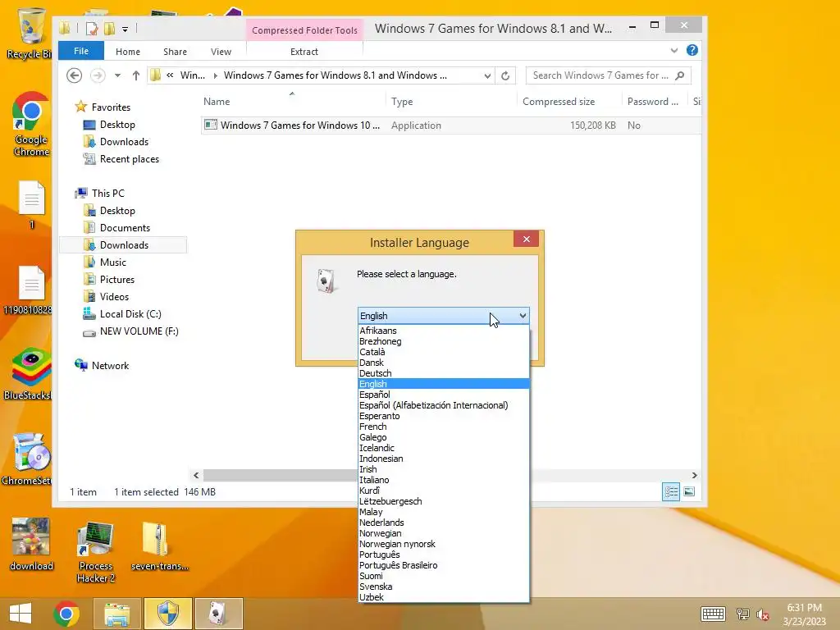Open Customize Quick Access Toolbar arrow
Image resolution: width=840 pixels, height=630 pixels.
pyautogui.click(x=125, y=29)
